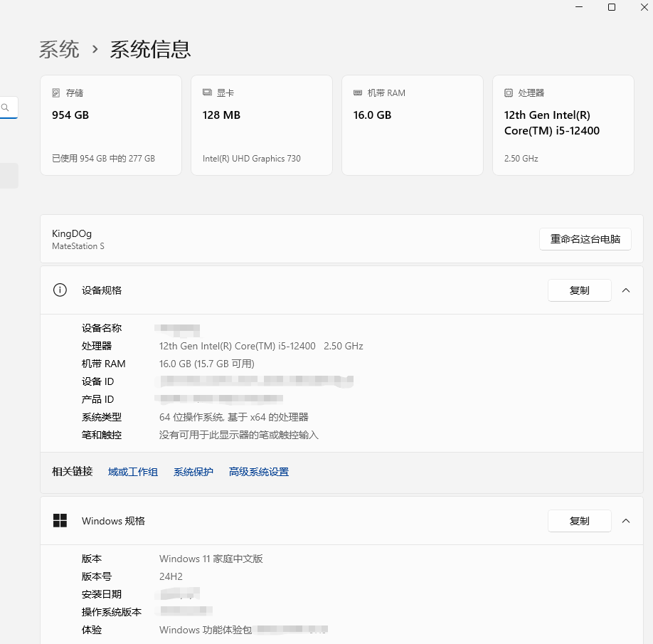This screenshot has width=653, height=644.
Task: Click the 24H2 version number
Action: tap(171, 576)
